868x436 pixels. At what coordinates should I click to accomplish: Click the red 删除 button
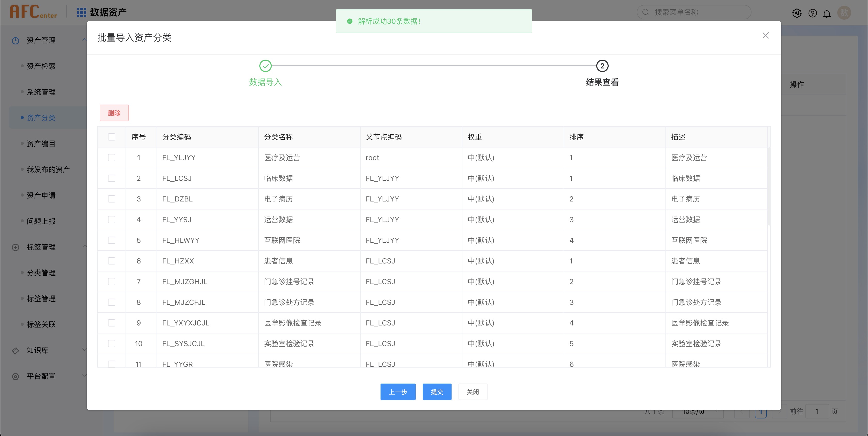(x=114, y=113)
